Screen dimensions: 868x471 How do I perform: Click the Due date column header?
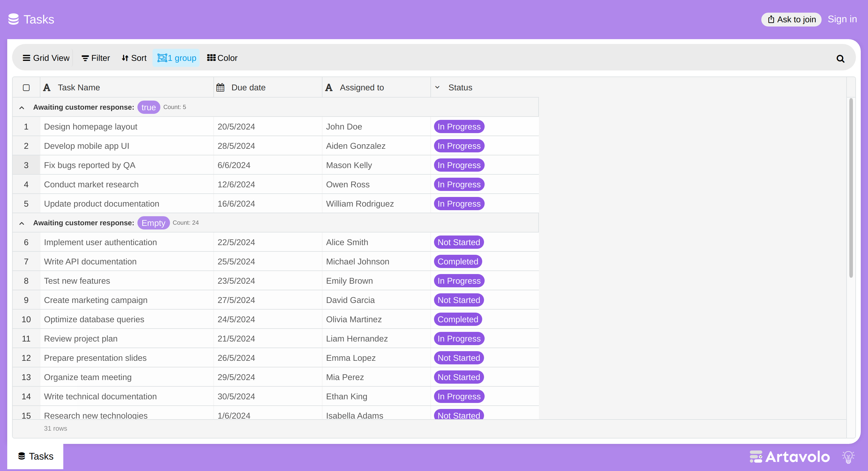point(268,88)
